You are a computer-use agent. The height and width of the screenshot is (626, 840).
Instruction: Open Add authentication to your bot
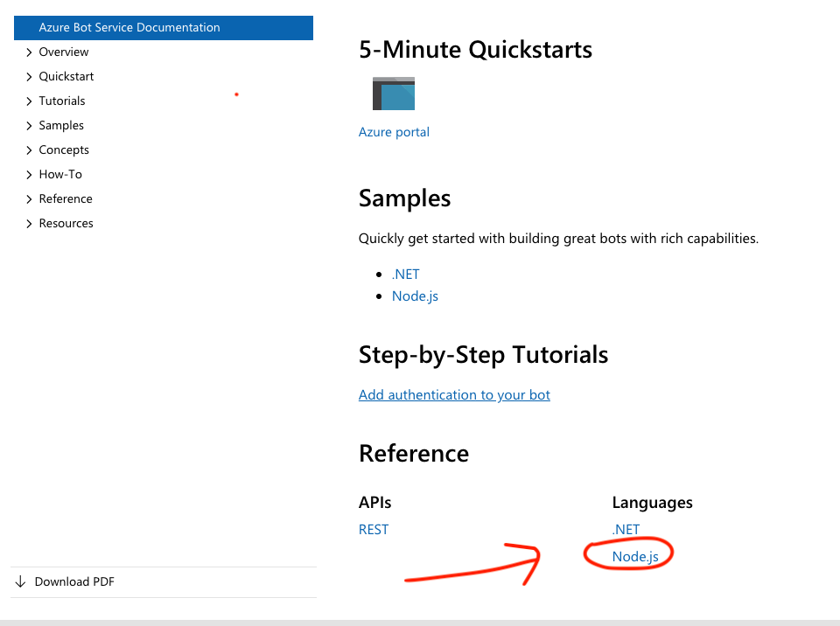tap(454, 395)
